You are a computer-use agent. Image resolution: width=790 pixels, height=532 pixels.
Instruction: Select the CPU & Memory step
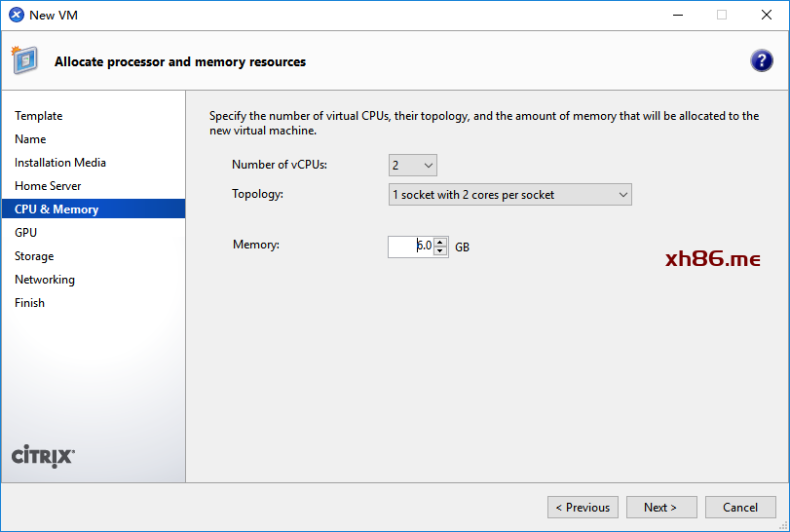[56, 209]
